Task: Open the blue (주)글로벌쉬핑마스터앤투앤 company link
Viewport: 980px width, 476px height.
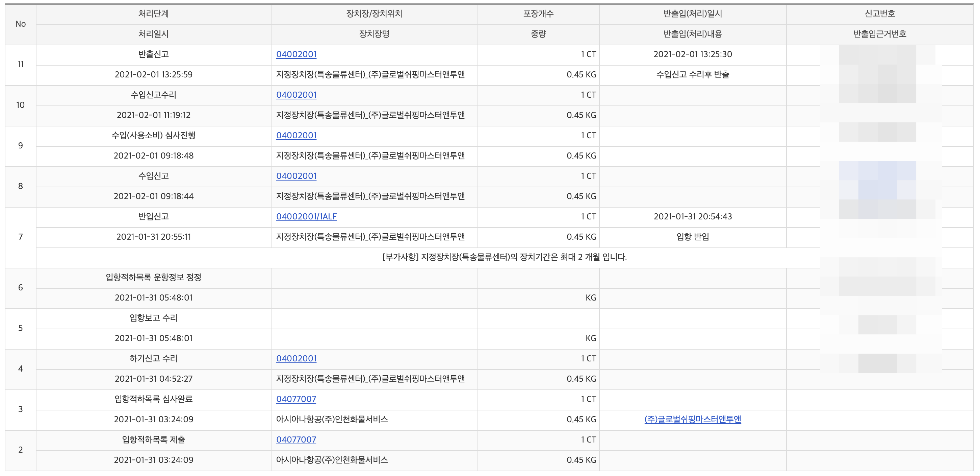Action: point(692,419)
